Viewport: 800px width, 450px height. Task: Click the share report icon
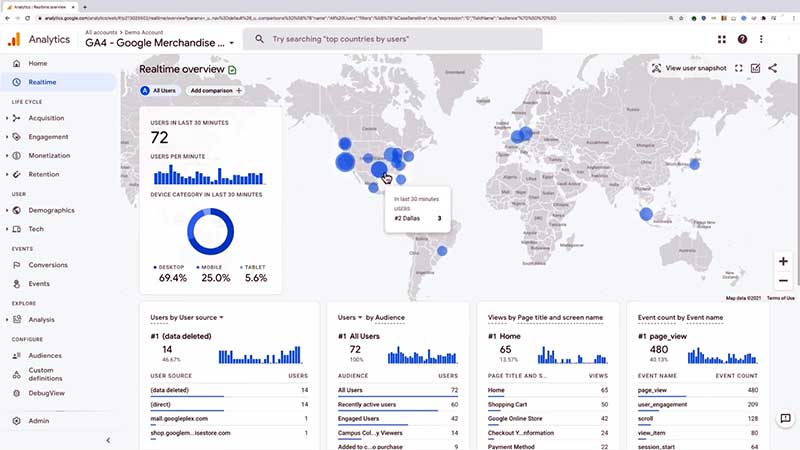(x=773, y=68)
